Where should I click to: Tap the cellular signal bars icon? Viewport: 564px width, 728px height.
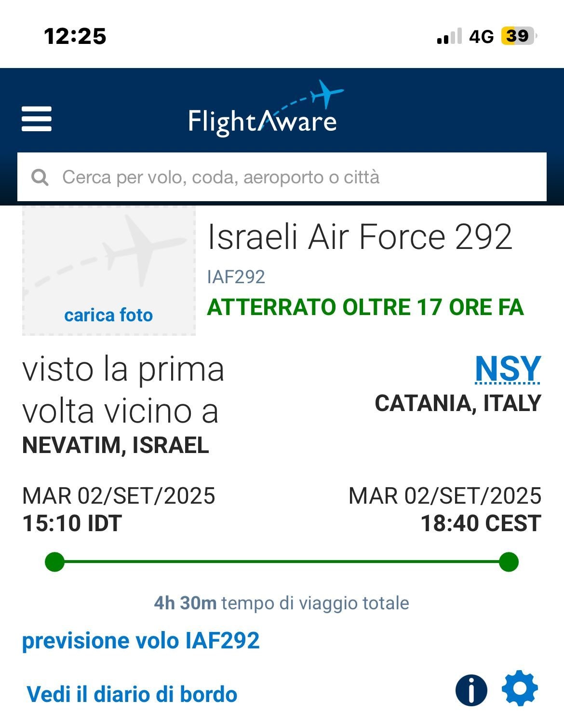point(449,36)
